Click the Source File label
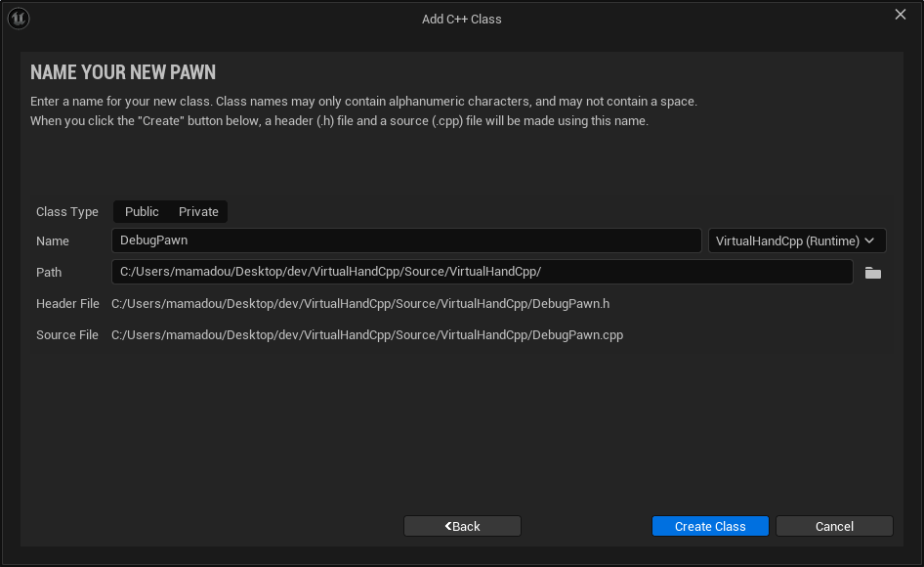924x567 pixels. point(67,335)
